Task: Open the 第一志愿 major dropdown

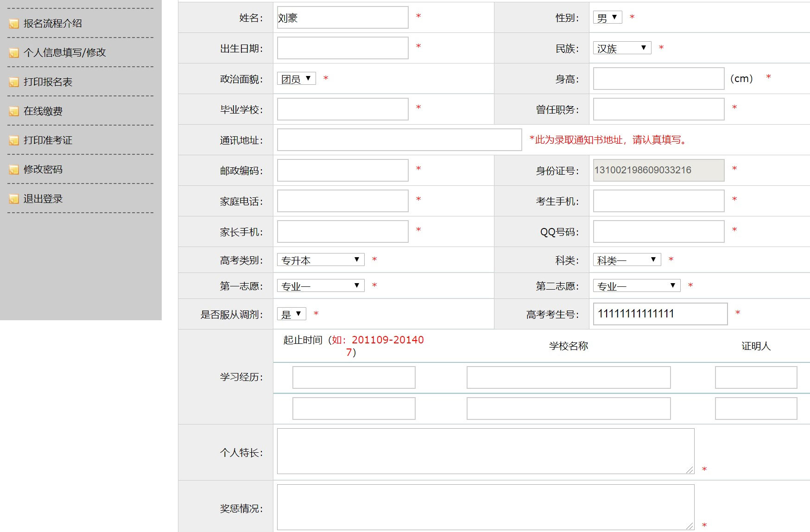Action: (320, 286)
